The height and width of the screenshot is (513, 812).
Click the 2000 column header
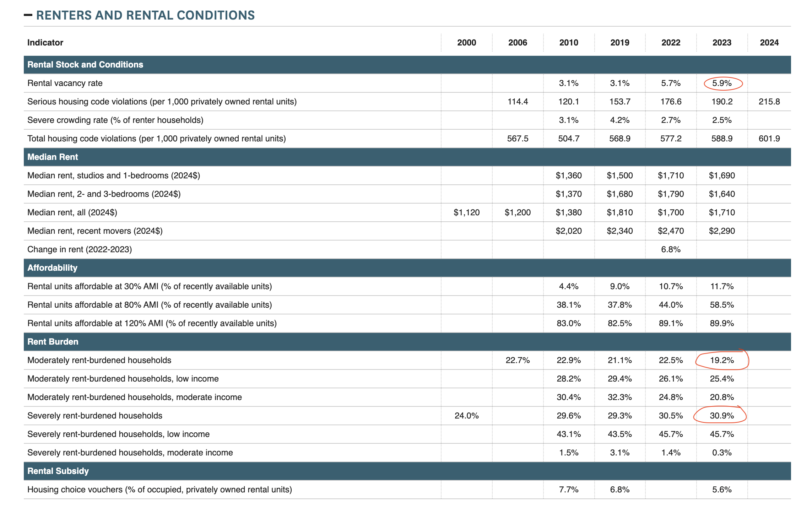tap(466, 43)
